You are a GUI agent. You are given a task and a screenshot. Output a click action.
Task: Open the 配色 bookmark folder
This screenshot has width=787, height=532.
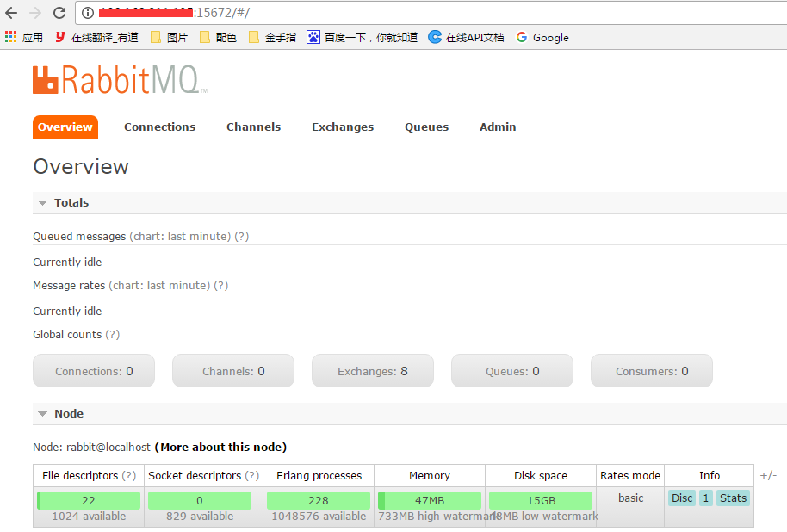click(x=218, y=38)
